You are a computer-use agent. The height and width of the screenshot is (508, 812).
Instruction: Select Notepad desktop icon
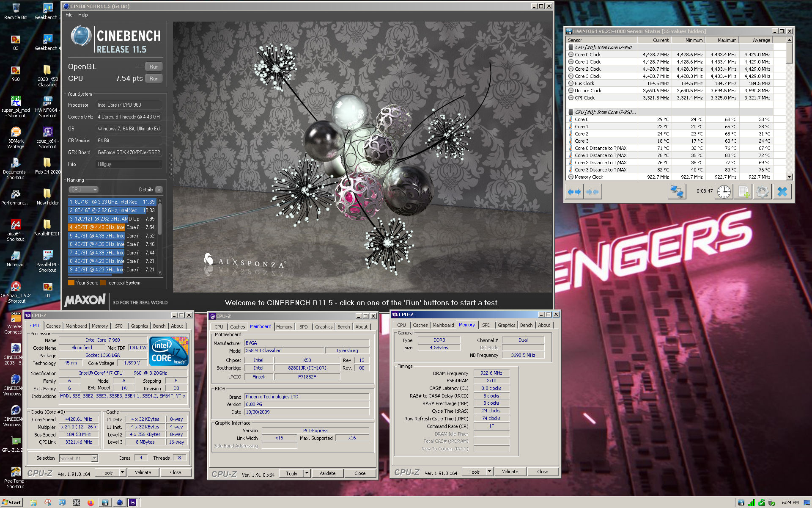(16, 259)
